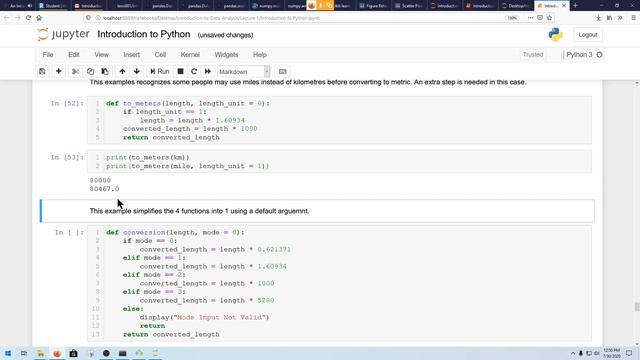Rename notebook via Introduction to Python title
The image size is (640, 360).
click(144, 34)
